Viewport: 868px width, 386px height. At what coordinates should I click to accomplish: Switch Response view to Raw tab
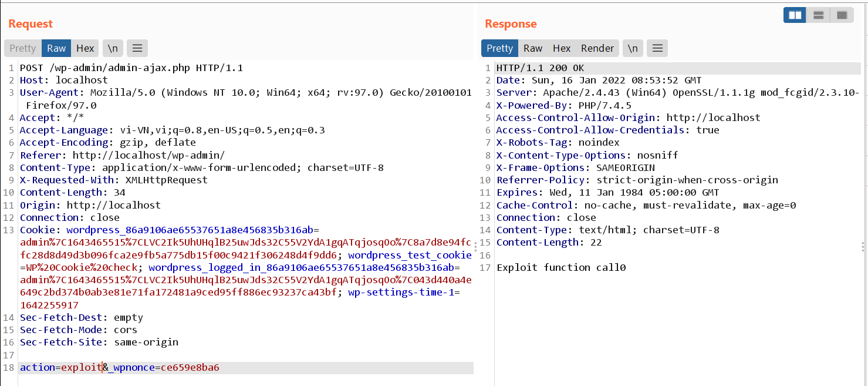coord(533,48)
